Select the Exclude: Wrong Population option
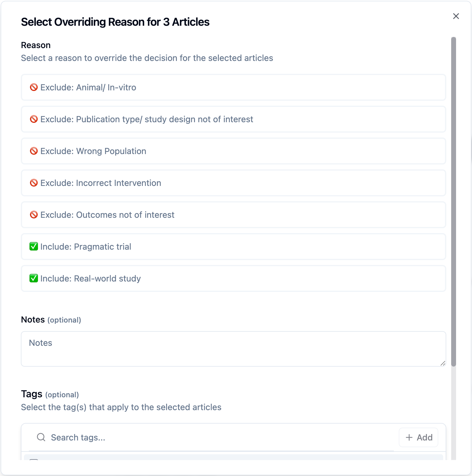 pos(233,151)
